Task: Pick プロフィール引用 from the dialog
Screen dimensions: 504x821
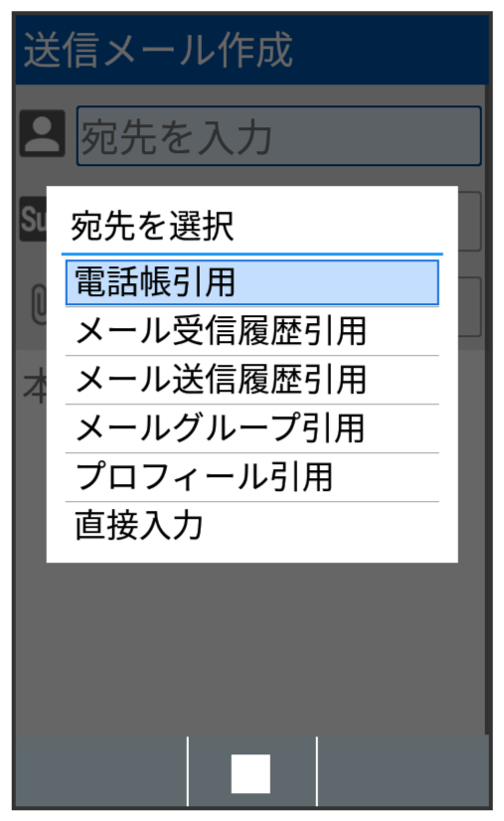Action: [252, 477]
